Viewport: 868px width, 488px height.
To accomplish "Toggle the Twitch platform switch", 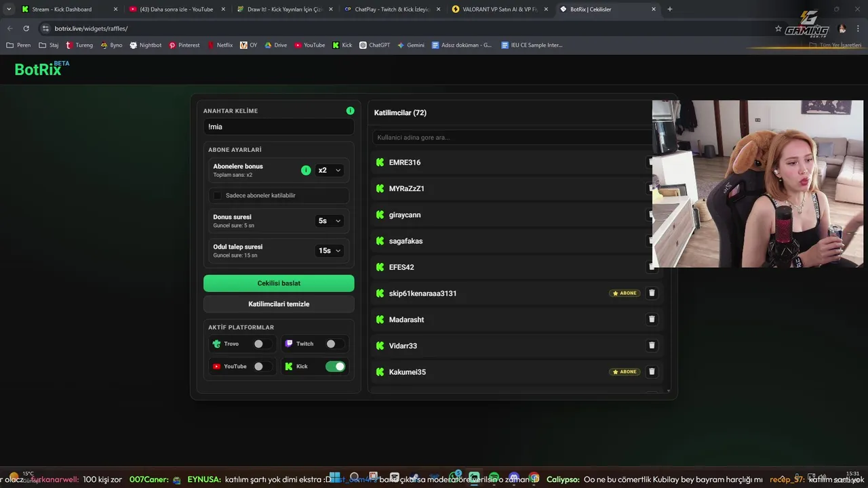I will (x=334, y=344).
